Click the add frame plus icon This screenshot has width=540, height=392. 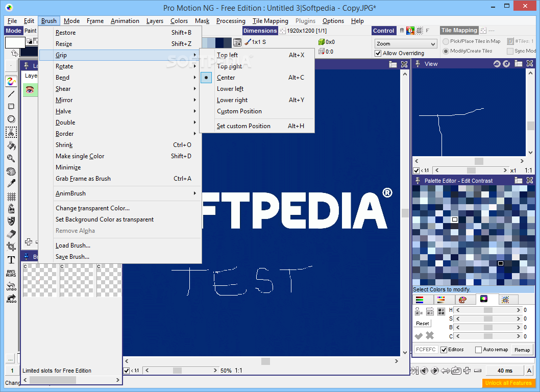pos(467,371)
